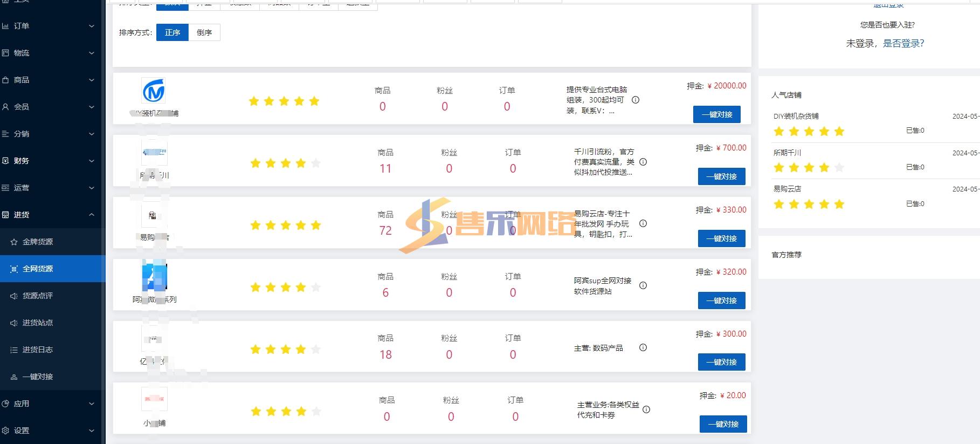
Task: Collapse the 进货 menu section
Action: 92,215
